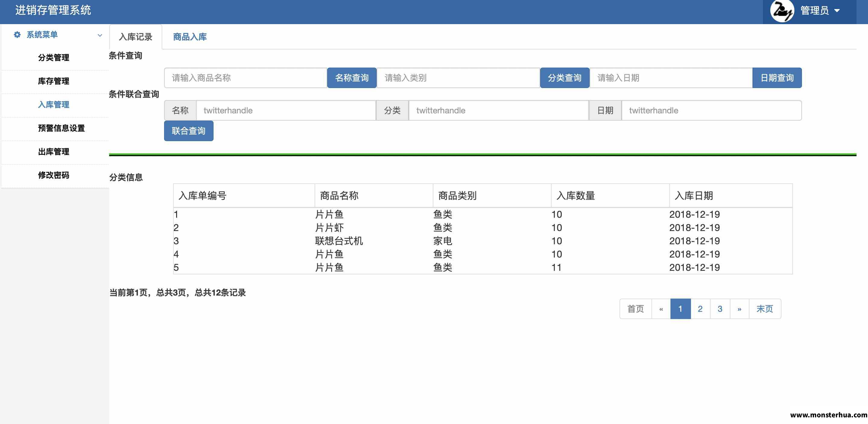Click the 进销存管理系统 title
This screenshot has width=868, height=424.
pyautogui.click(x=53, y=10)
